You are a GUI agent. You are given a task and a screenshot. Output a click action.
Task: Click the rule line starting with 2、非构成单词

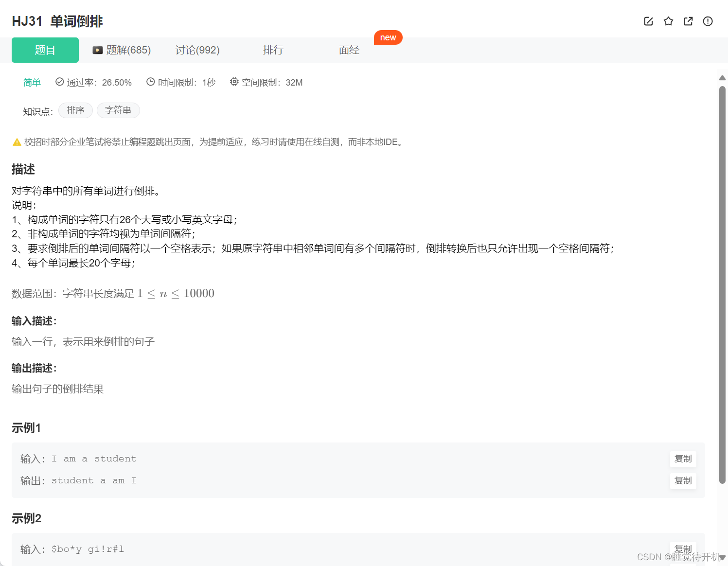click(104, 234)
